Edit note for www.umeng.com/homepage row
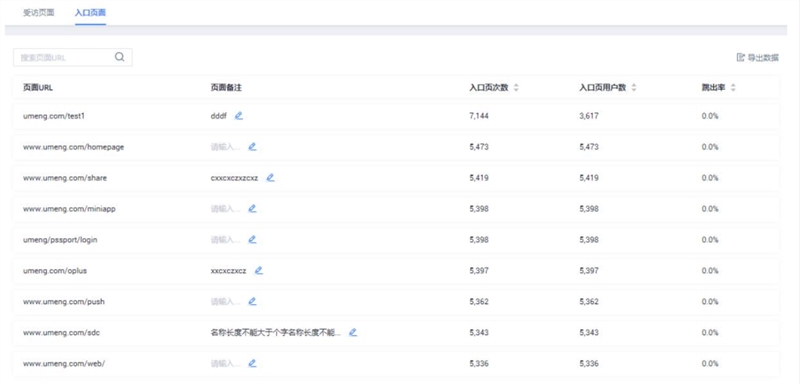Screen dimensions: 800x384 pos(252,147)
